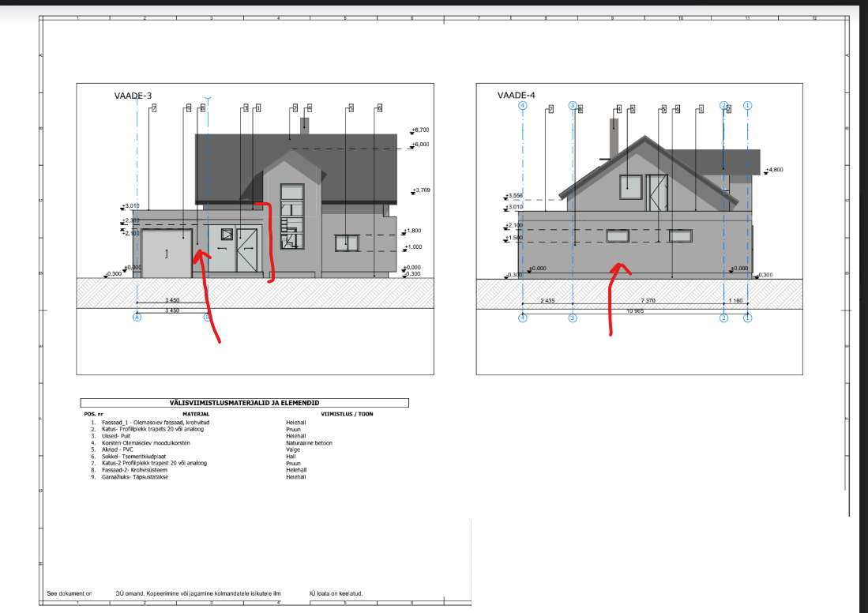Viewport: 868px width, 613px height.
Task: Click the VAADE-4 view title
Action: [516, 96]
